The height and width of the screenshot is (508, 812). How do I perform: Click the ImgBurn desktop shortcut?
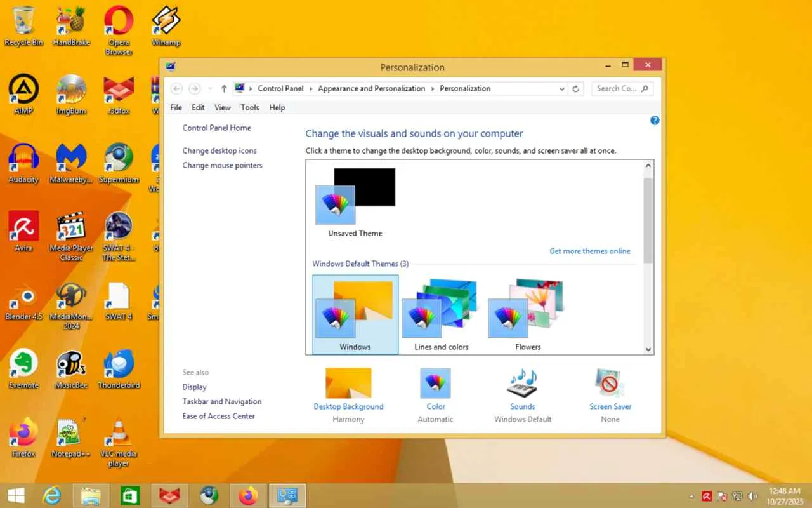tap(71, 95)
